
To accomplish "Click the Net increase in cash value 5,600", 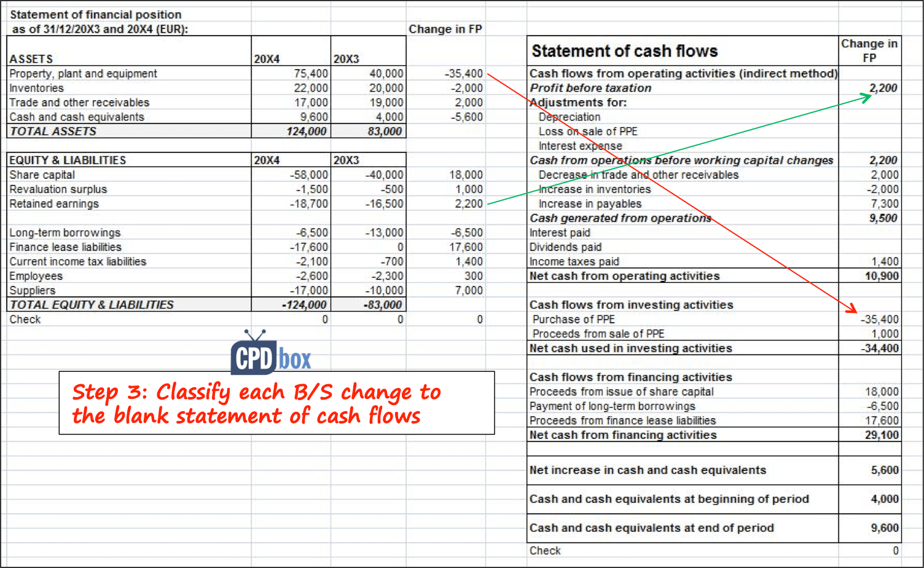I will (x=885, y=470).
